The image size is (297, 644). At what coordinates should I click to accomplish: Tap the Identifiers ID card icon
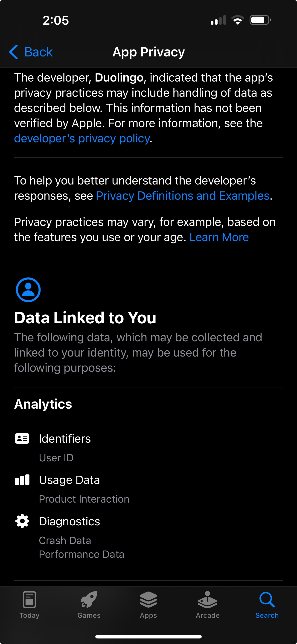tap(22, 439)
